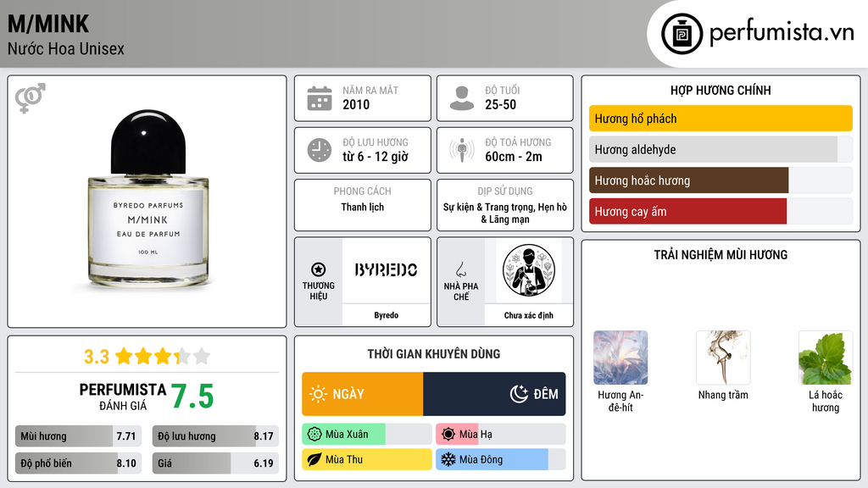Click the 3.3 star rating row

147,356
